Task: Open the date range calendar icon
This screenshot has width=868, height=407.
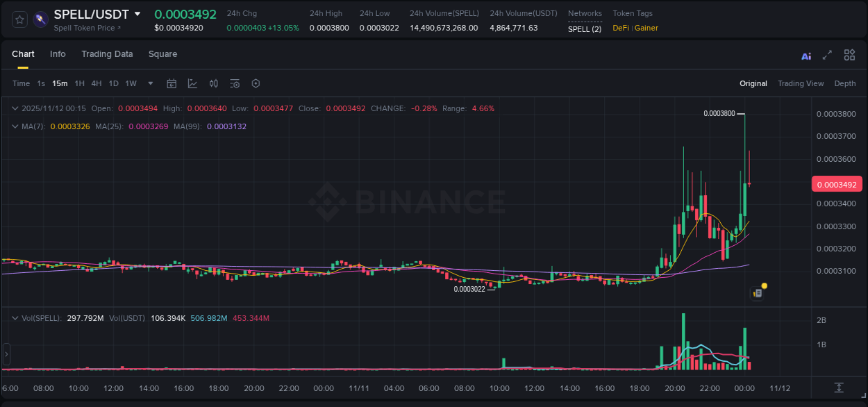Action: click(x=172, y=83)
